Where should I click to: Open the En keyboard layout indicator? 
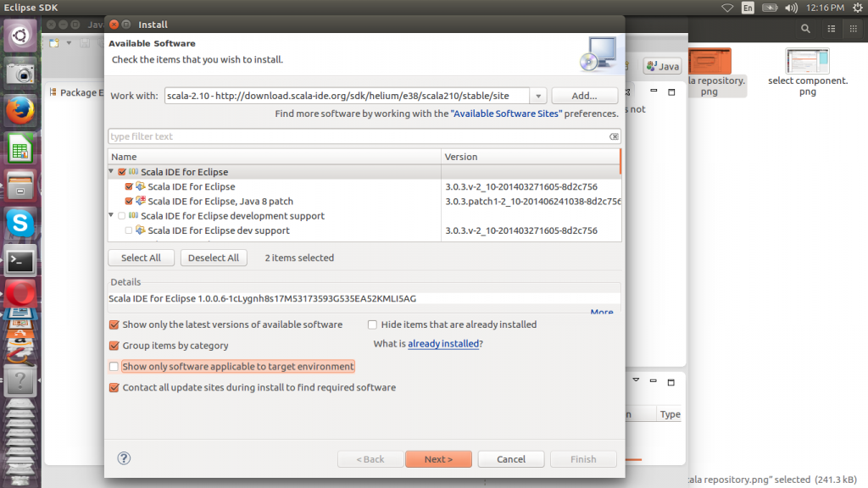pos(748,8)
